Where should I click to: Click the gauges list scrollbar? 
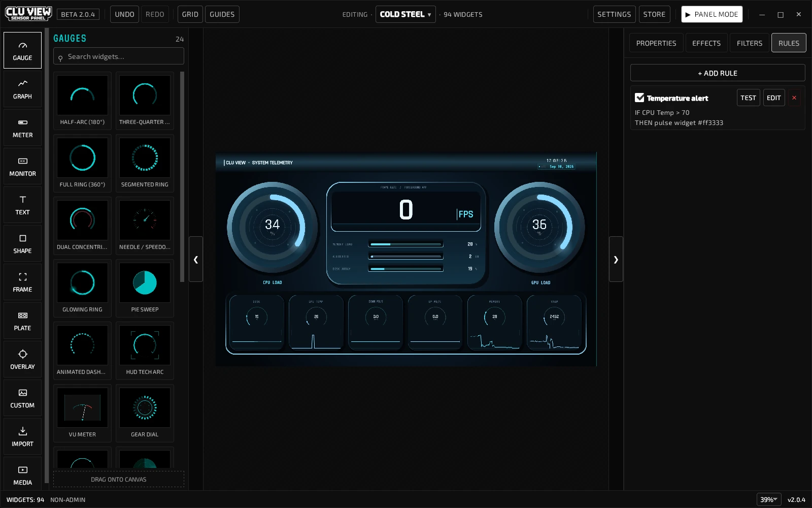click(182, 177)
